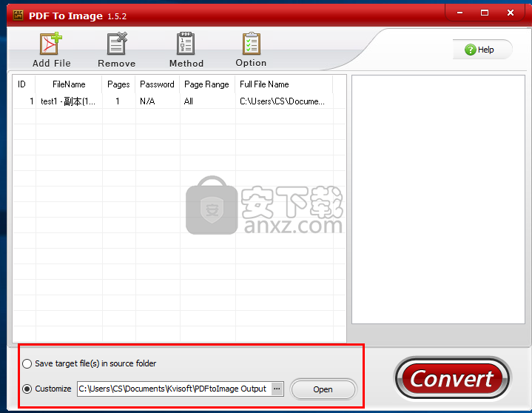Click the Add File toolbar icon
Viewport: 532px width, 413px height.
pos(51,50)
